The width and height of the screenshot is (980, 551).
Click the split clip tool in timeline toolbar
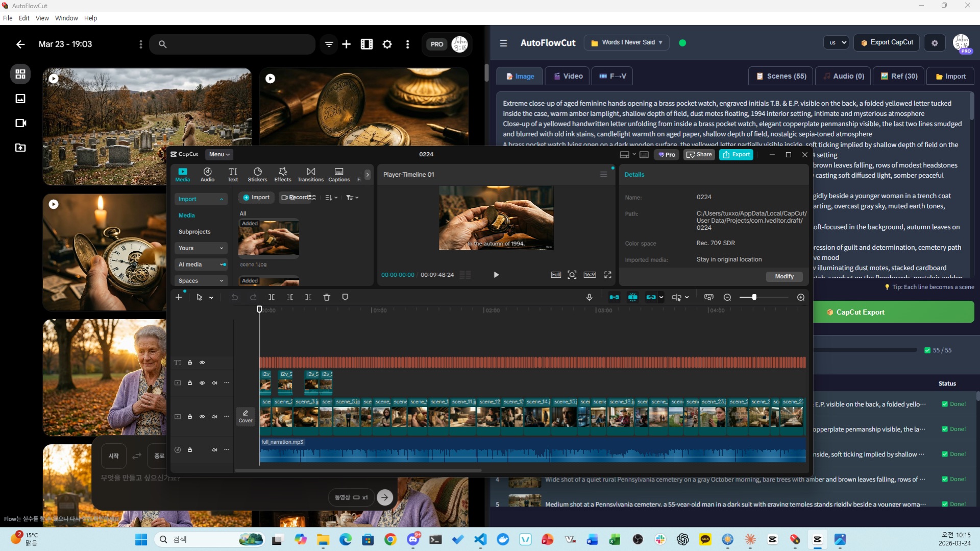pyautogui.click(x=272, y=297)
